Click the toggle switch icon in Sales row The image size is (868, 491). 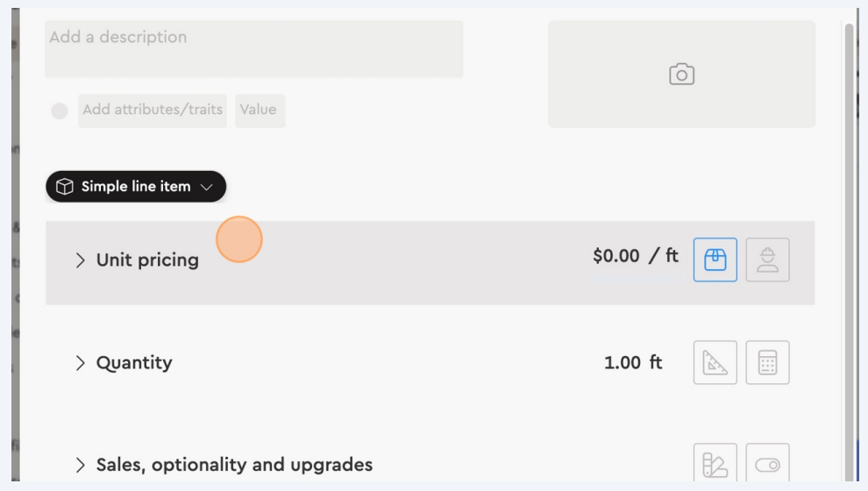[767, 465]
